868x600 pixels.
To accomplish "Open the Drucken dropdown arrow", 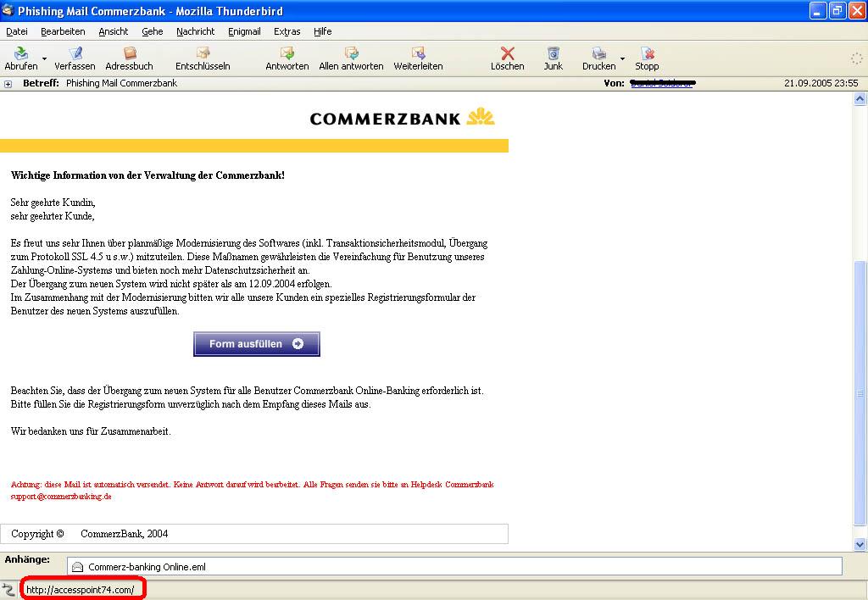I will point(622,58).
